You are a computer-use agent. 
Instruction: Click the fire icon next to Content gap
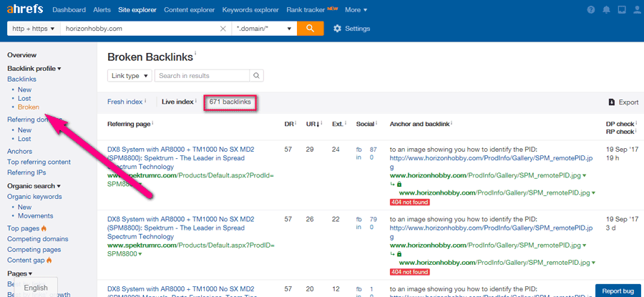[x=49, y=260]
